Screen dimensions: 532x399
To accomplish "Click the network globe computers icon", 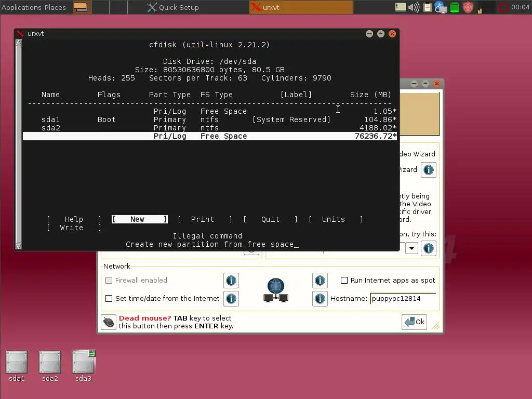I will pos(276,290).
